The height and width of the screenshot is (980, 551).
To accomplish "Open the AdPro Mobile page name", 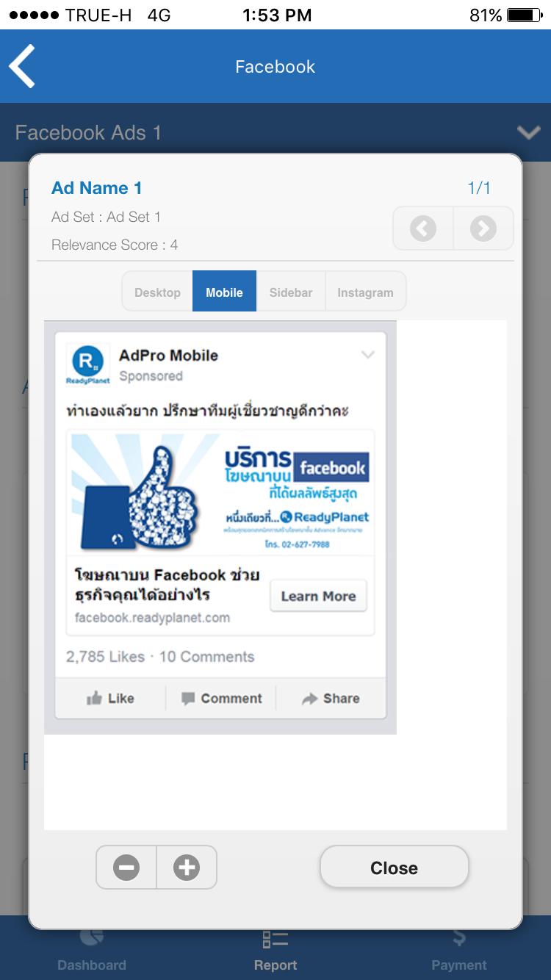I will pos(168,355).
